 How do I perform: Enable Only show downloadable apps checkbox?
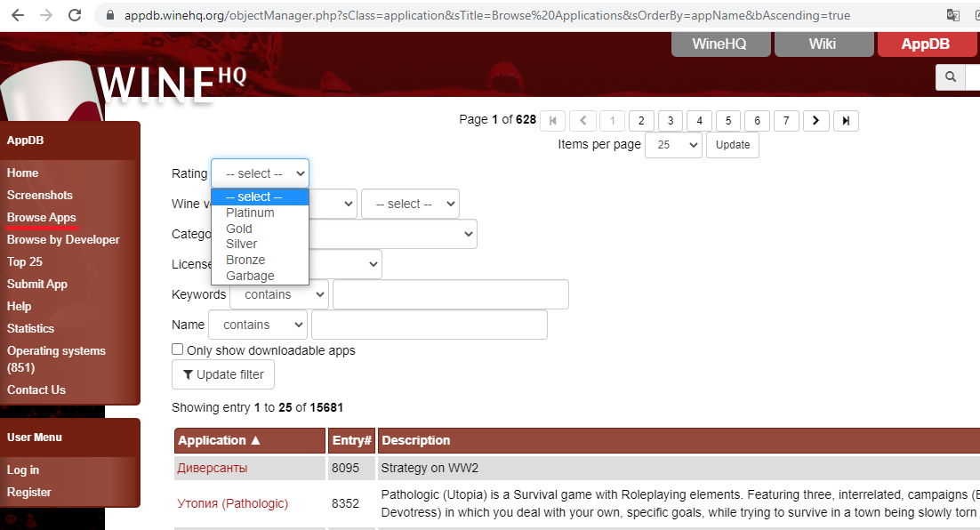pyautogui.click(x=178, y=350)
